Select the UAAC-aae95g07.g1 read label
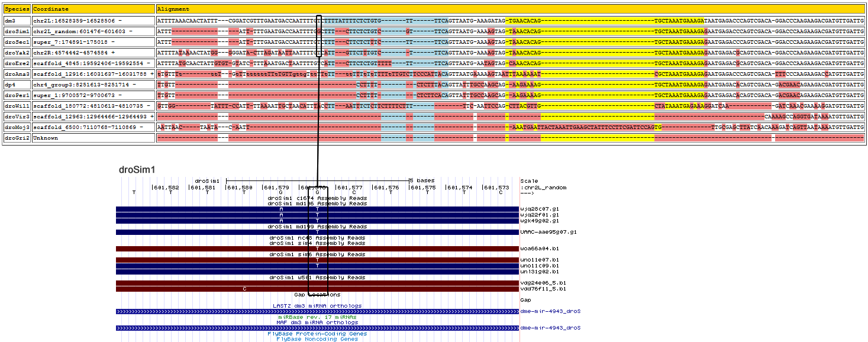Viewport: 868px width, 342px height. 548,232
